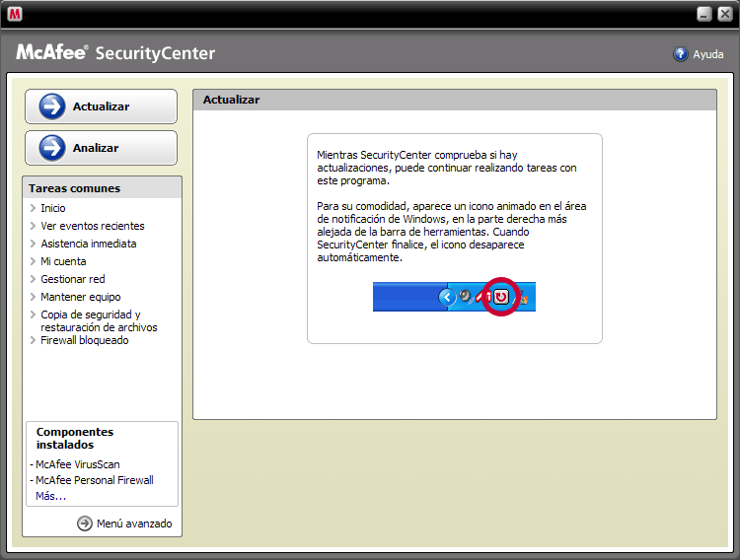Click the red McAfee M logo in title bar
Viewport: 740px width, 560px height.
click(15, 15)
